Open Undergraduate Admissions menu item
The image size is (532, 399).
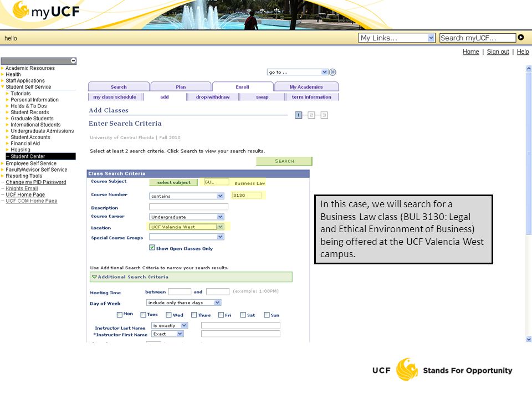[x=42, y=131]
